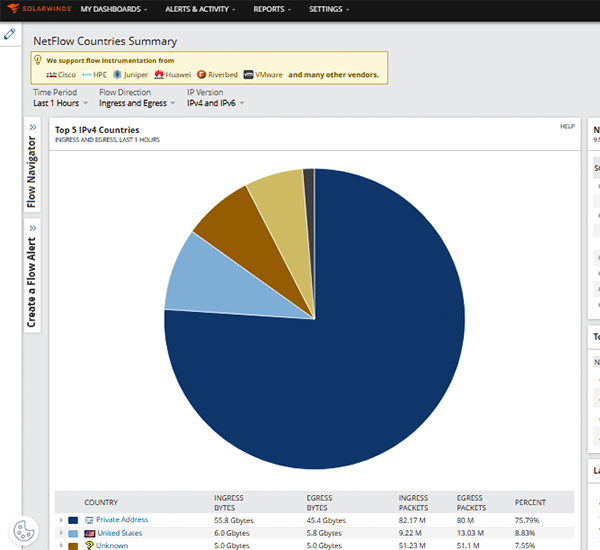Open the Time Period Last 1 Hours dropdown
This screenshot has width=600, height=550.
[60, 103]
